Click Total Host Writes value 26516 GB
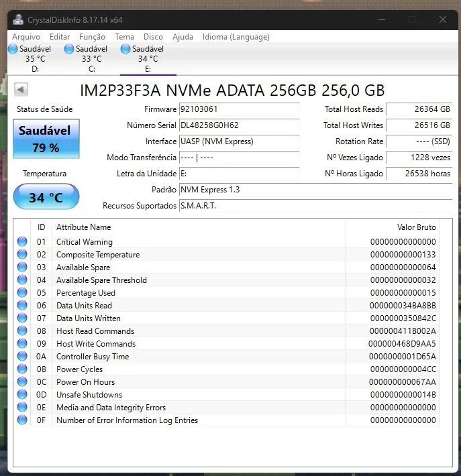The image size is (461, 476). [x=419, y=125]
